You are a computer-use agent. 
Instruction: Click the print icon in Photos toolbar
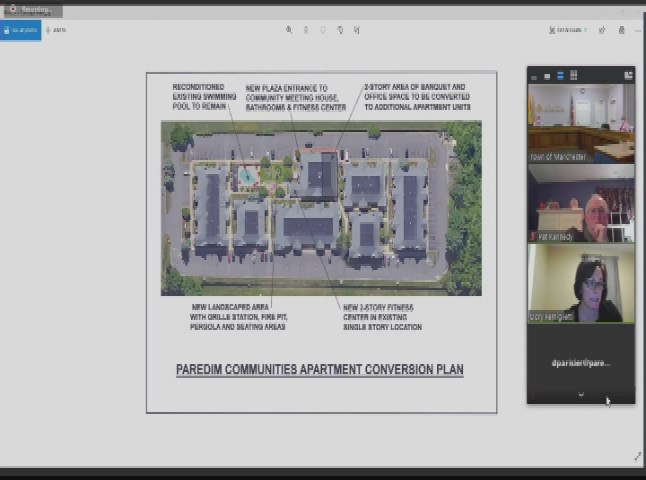[621, 30]
